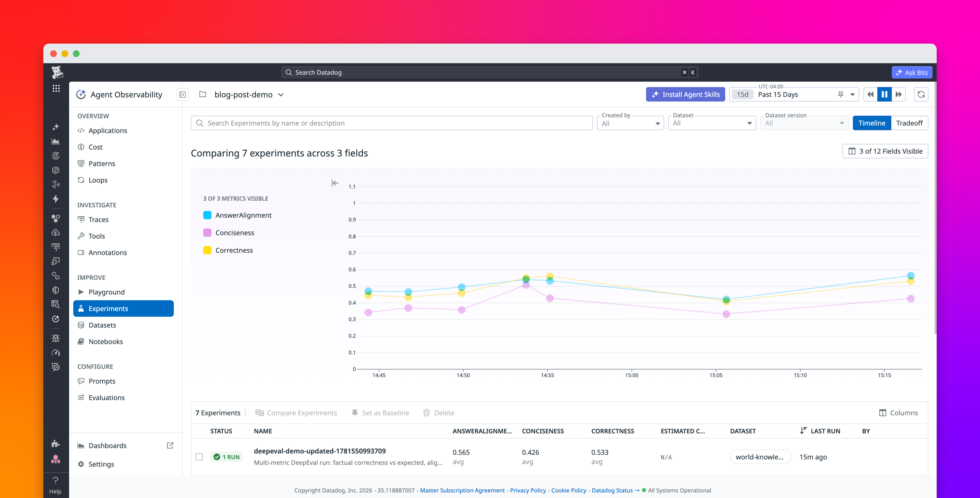Click the shield security icon in dark sidebar
980x498 pixels.
pyautogui.click(x=55, y=290)
